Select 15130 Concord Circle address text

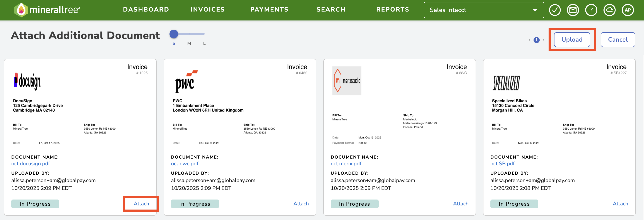pyautogui.click(x=513, y=105)
